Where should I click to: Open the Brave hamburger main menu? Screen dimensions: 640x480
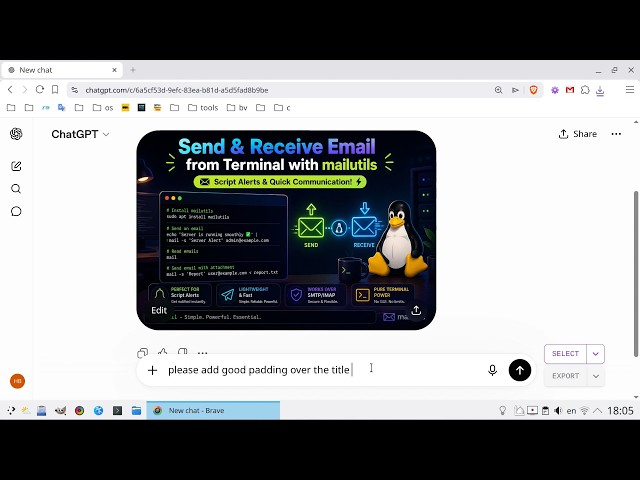point(630,90)
